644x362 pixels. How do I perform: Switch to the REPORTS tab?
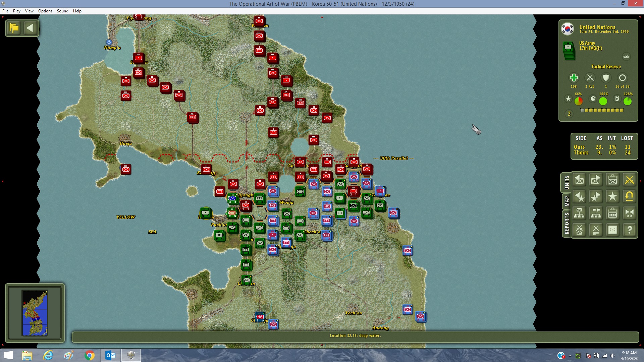click(567, 224)
